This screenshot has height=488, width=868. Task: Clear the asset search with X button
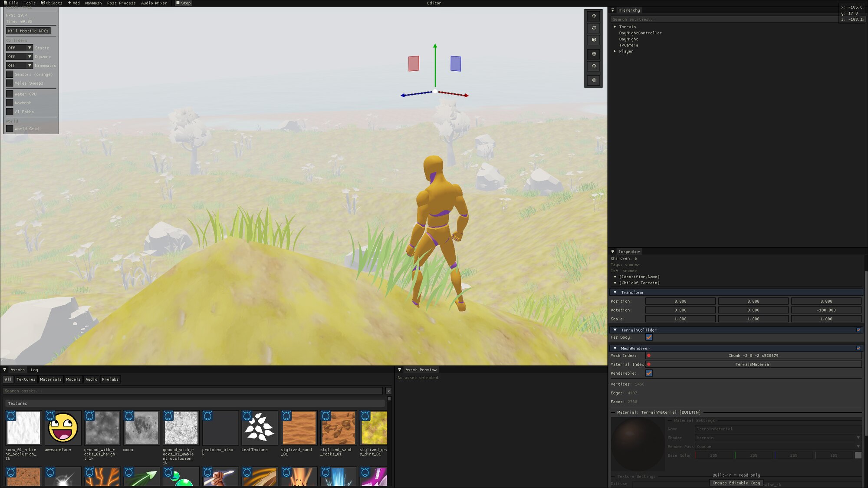coord(388,391)
